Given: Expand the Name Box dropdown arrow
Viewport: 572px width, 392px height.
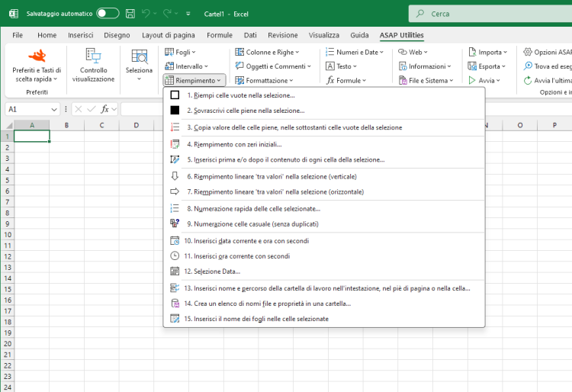Looking at the screenshot, I should (54, 109).
